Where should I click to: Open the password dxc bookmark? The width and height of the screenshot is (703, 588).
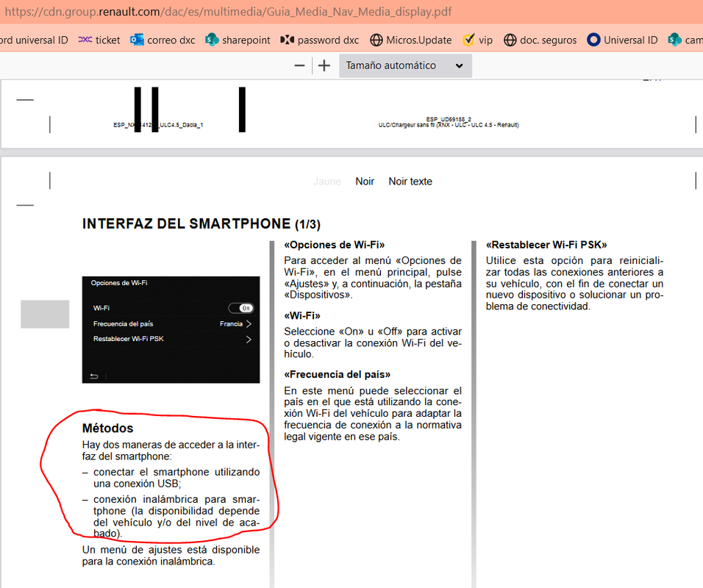(x=319, y=40)
